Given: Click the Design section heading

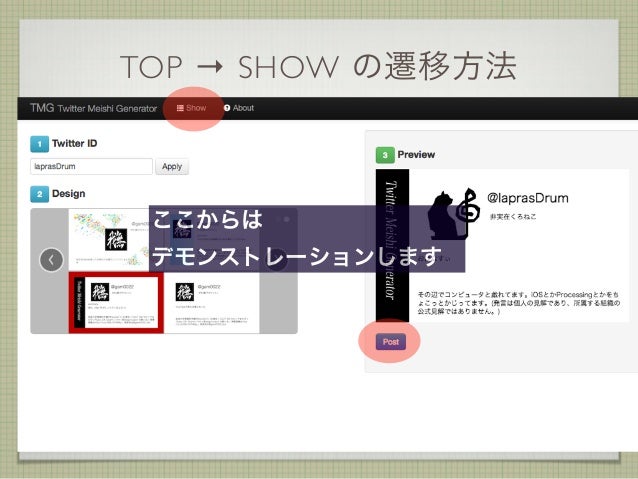Looking at the screenshot, I should (68, 194).
